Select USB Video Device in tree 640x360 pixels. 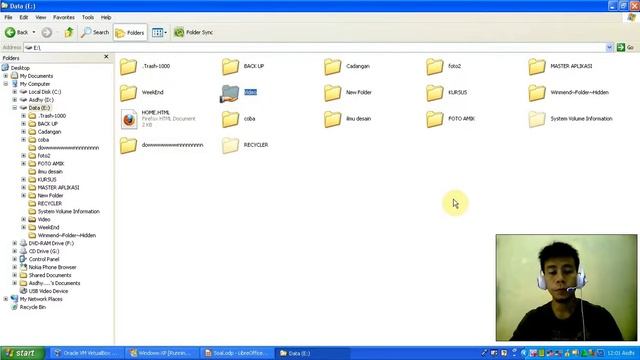(x=48, y=291)
